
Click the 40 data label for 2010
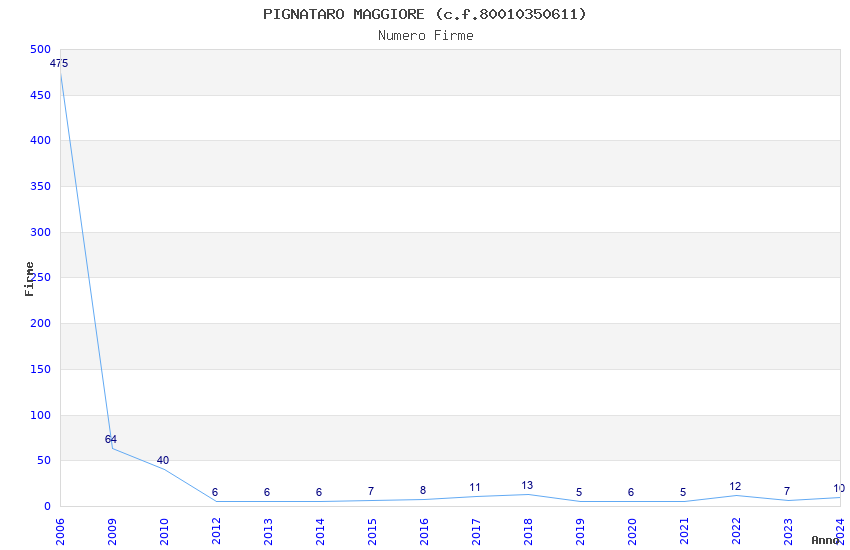tap(163, 460)
